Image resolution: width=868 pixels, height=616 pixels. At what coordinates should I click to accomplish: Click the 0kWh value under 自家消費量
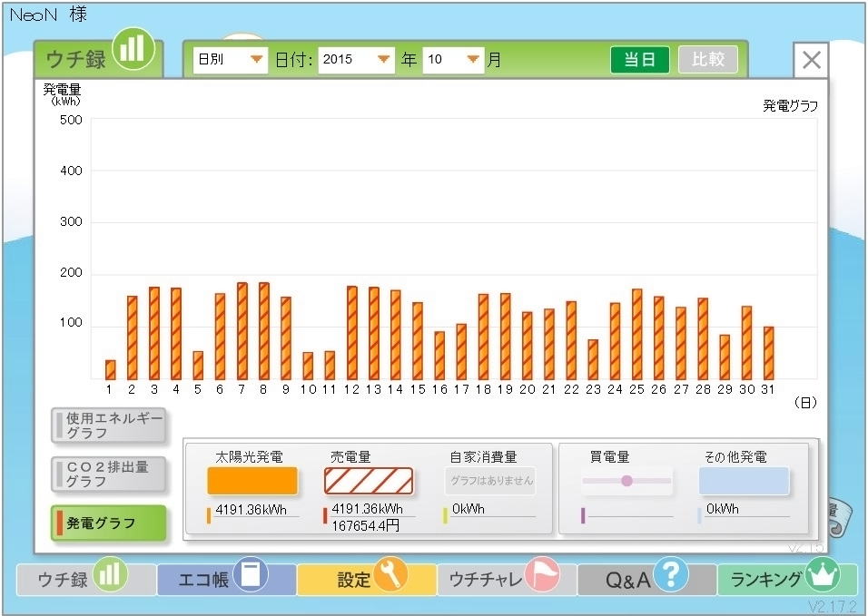(468, 509)
